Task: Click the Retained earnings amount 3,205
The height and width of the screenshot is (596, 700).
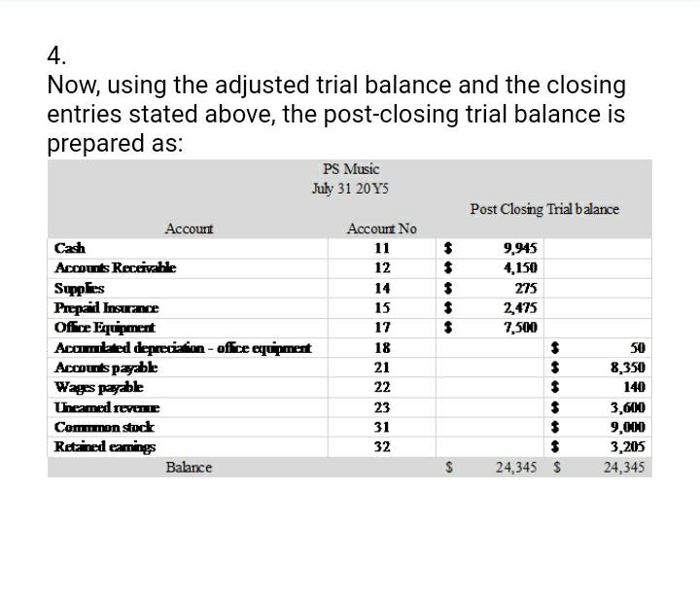Action: tap(627, 447)
